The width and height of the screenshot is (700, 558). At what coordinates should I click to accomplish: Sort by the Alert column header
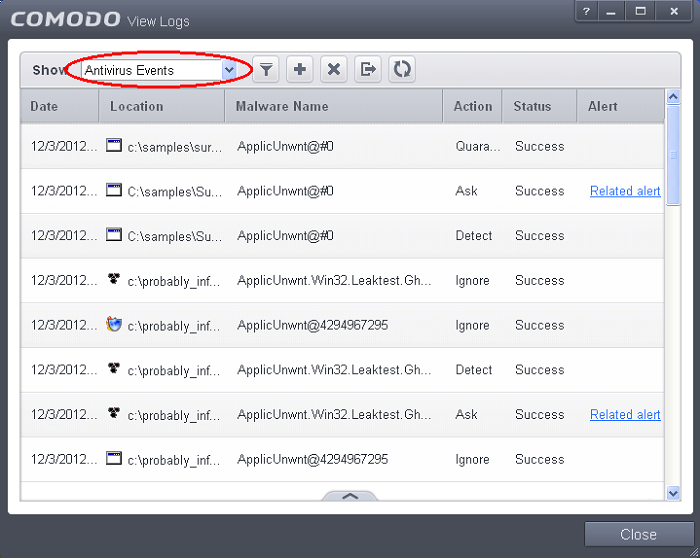[621, 106]
